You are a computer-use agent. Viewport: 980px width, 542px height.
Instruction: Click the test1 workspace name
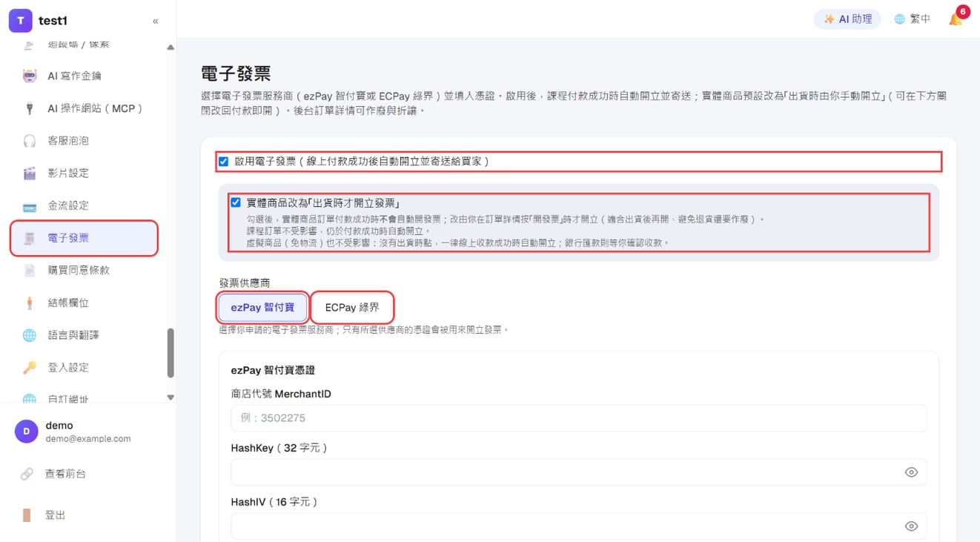tap(53, 21)
